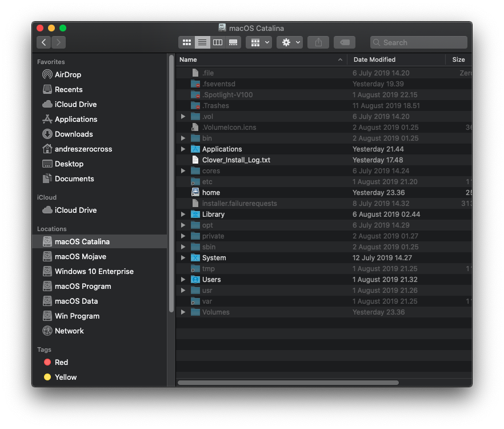Expand the .vol folder

point(183,117)
